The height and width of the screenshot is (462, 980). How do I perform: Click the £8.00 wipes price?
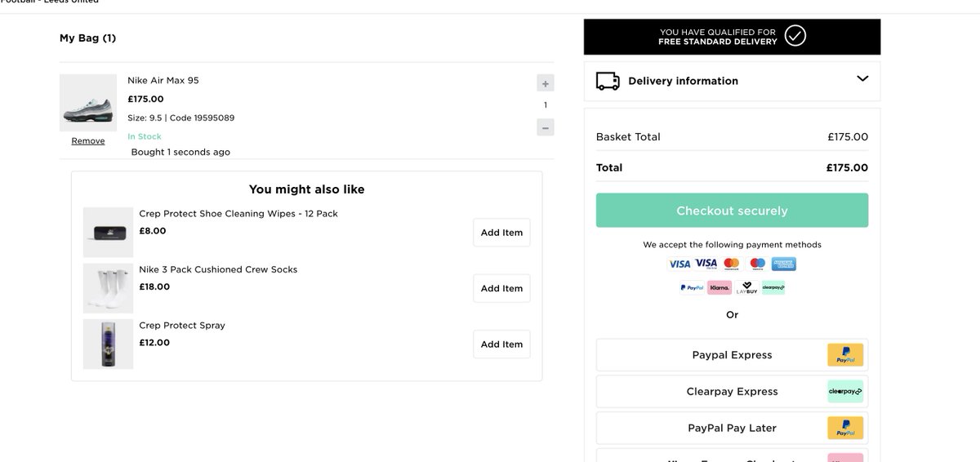pyautogui.click(x=153, y=231)
